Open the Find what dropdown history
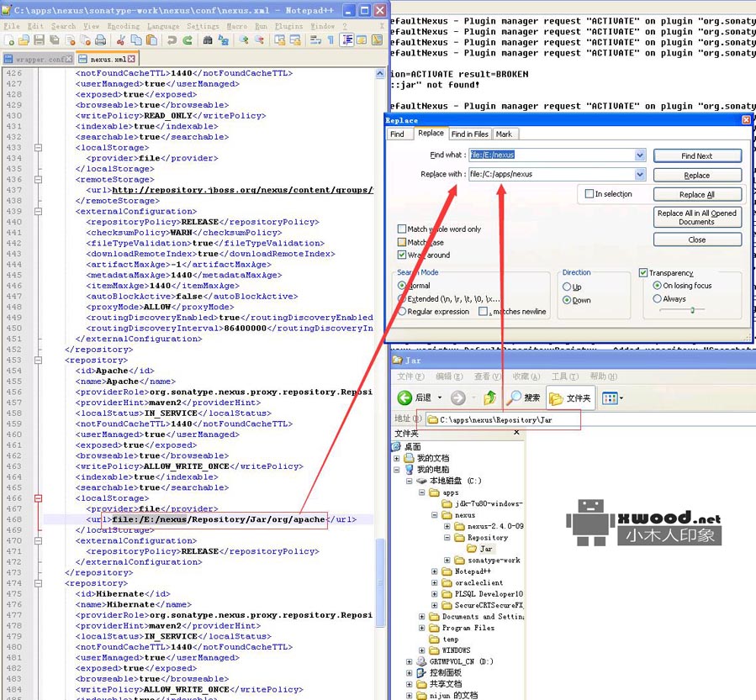756x700 pixels. [640, 155]
